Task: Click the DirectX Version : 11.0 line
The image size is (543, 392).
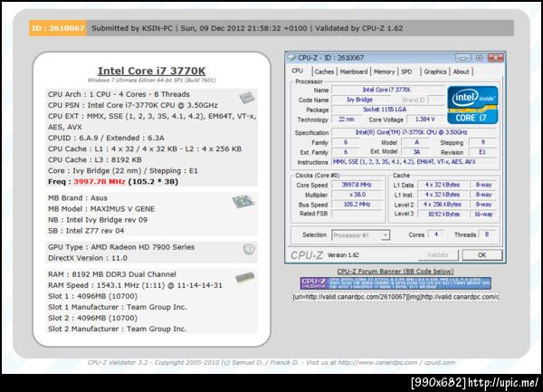Action: [x=88, y=258]
